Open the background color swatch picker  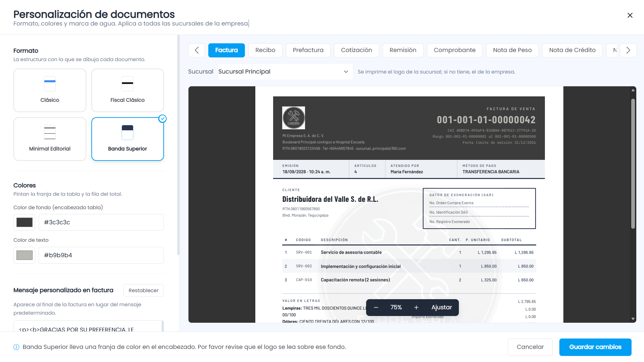[x=25, y=222]
